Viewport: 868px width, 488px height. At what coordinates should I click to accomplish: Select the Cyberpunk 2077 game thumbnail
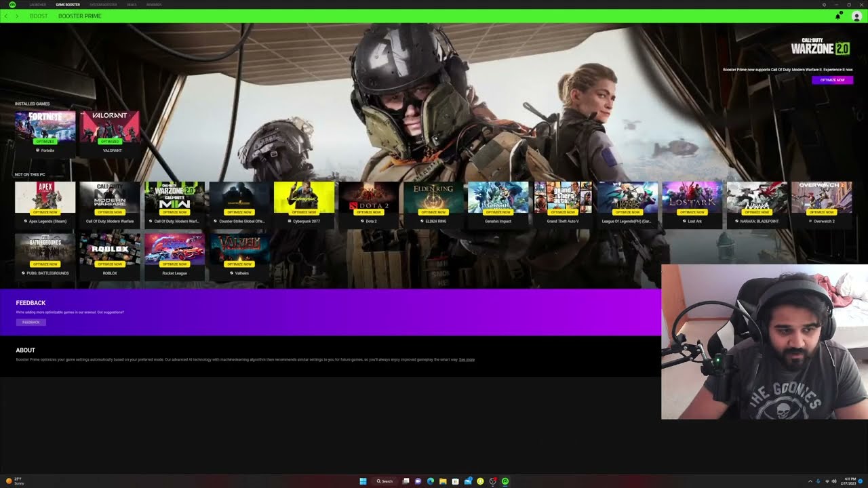click(x=304, y=197)
